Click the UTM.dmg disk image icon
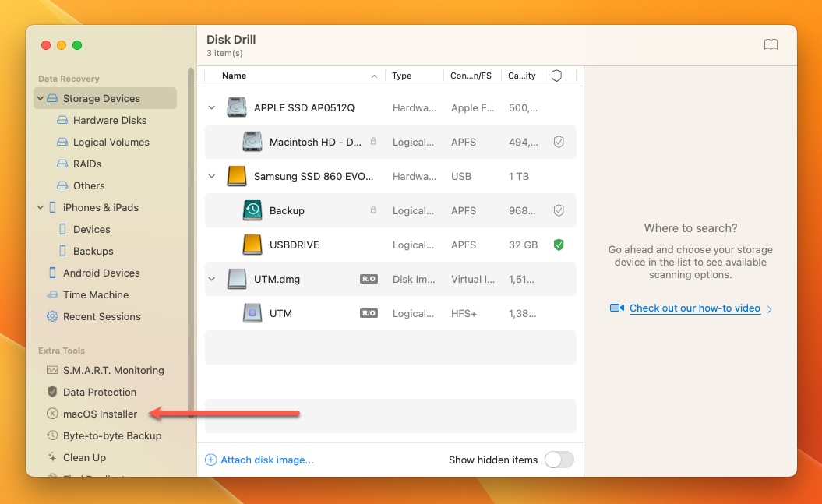This screenshot has width=822, height=504. pos(237,279)
